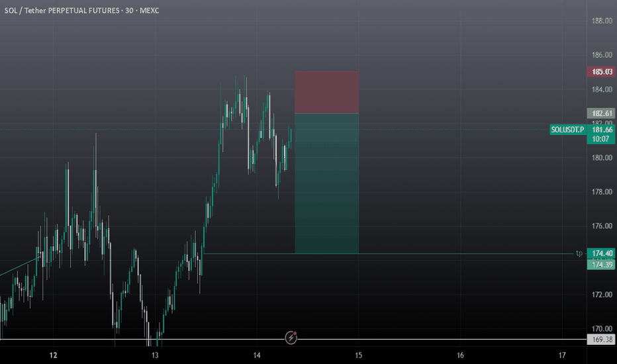
Task: Click the 188.00 price axis label
Action: coord(602,21)
